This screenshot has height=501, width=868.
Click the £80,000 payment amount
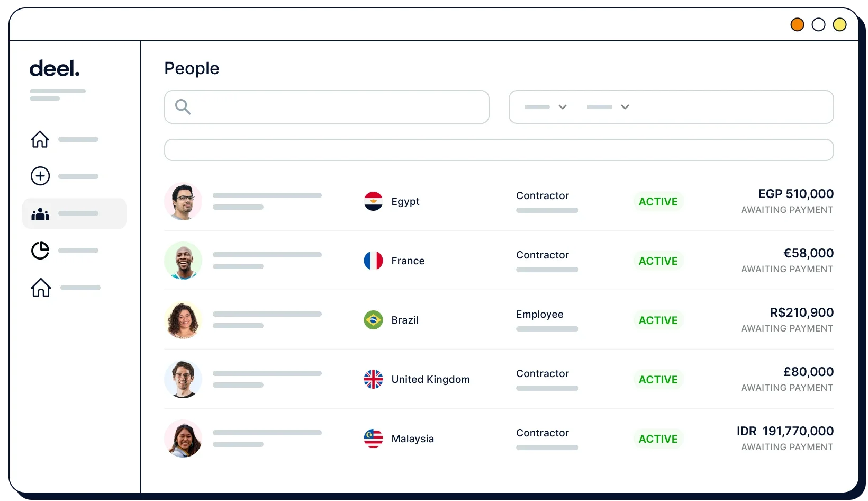point(808,372)
